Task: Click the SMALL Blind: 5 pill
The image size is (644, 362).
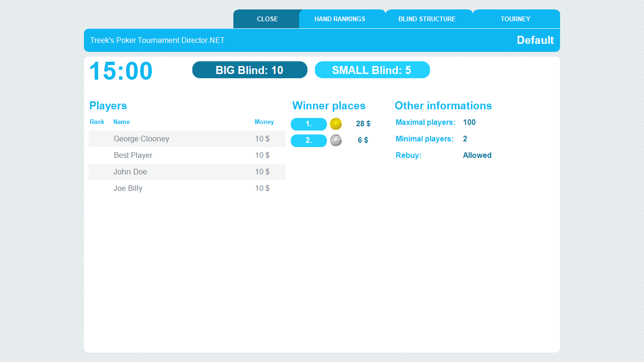Action: 372,70
